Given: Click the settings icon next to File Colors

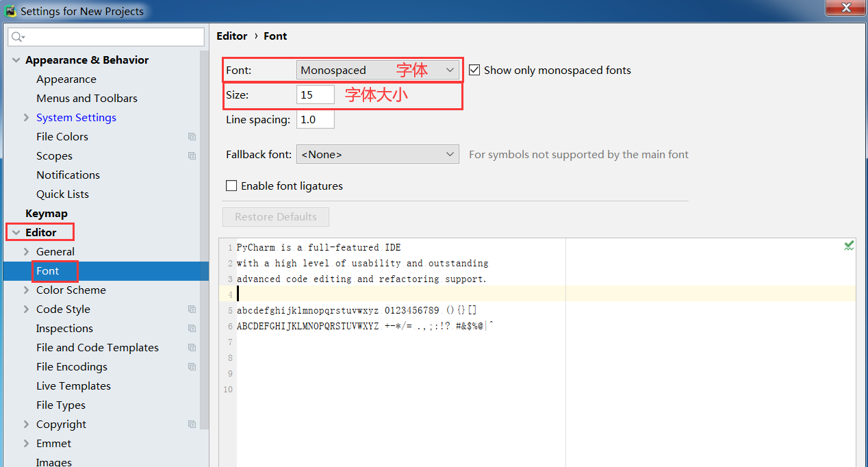Looking at the screenshot, I should (x=192, y=136).
